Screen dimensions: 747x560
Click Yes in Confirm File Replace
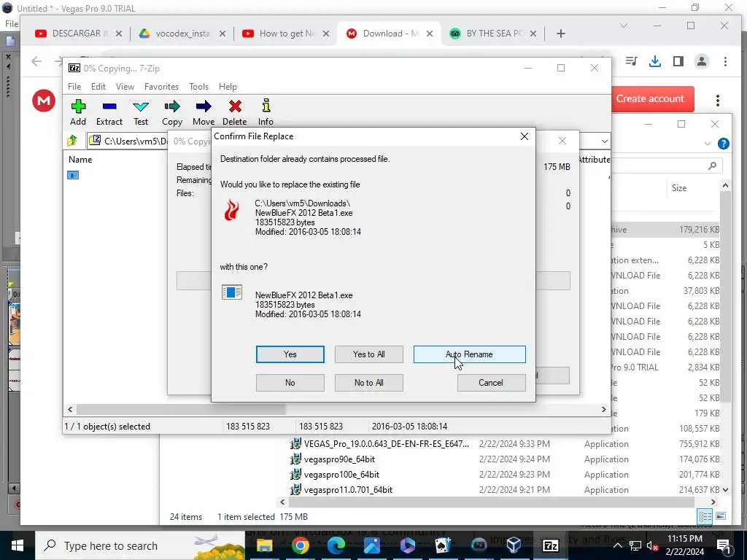[290, 354]
